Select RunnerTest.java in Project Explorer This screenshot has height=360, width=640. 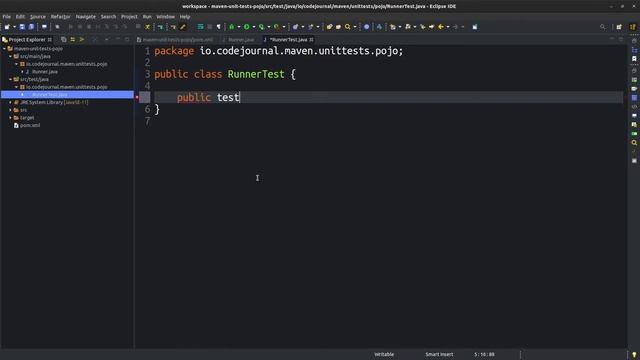pyautogui.click(x=67, y=95)
